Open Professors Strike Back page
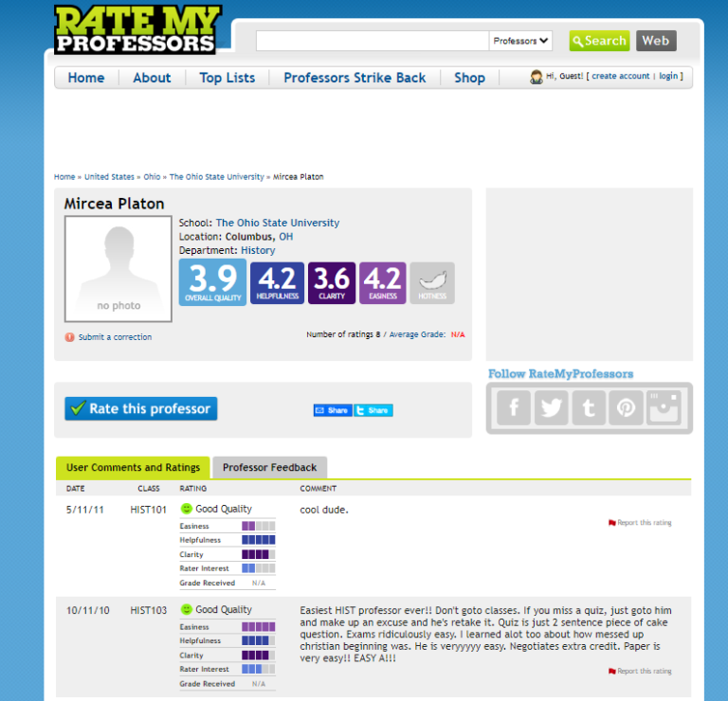 pyautogui.click(x=355, y=78)
